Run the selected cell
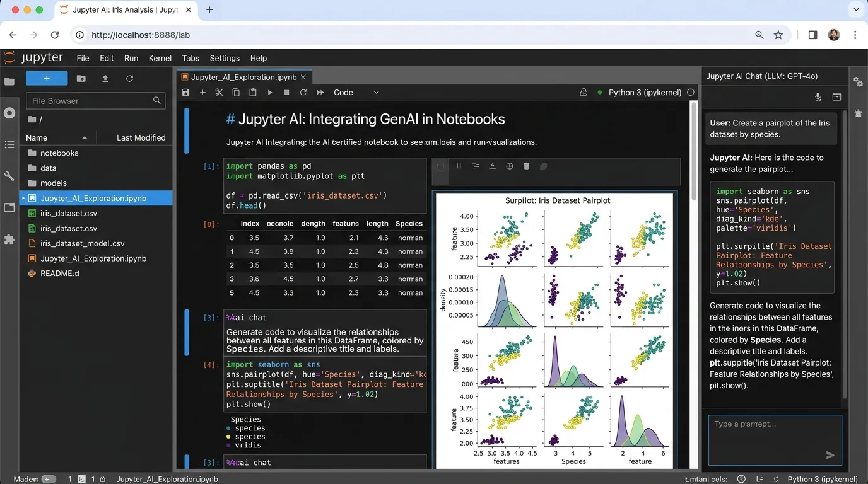868x484 pixels. click(x=270, y=93)
